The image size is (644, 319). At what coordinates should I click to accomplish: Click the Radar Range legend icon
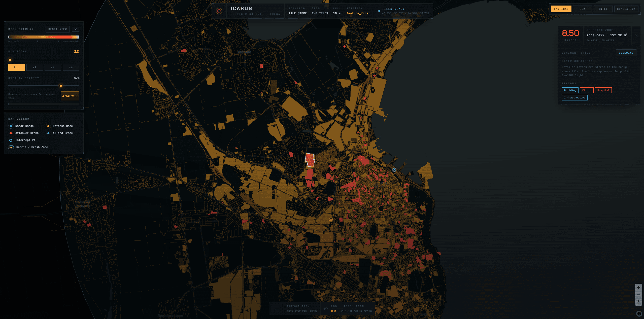coord(11,126)
